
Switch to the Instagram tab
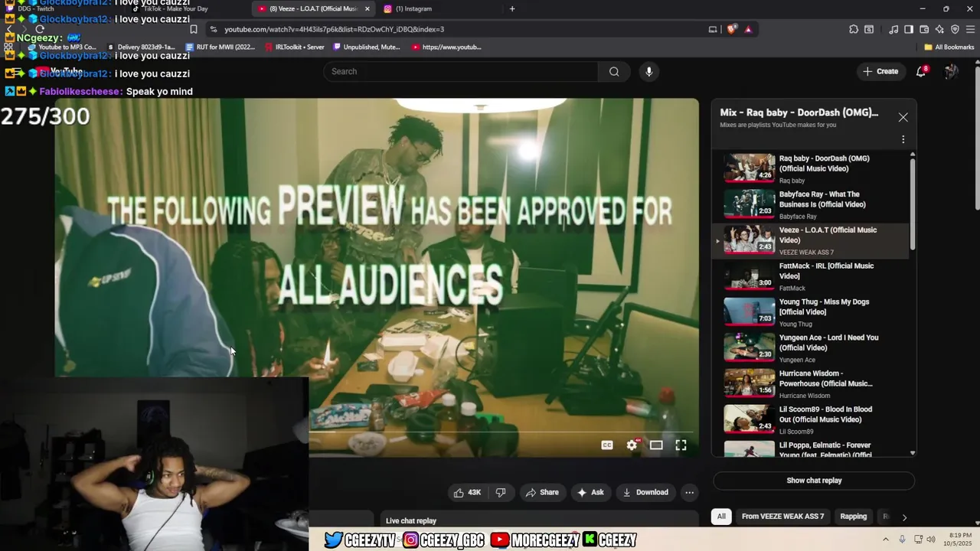click(x=438, y=8)
